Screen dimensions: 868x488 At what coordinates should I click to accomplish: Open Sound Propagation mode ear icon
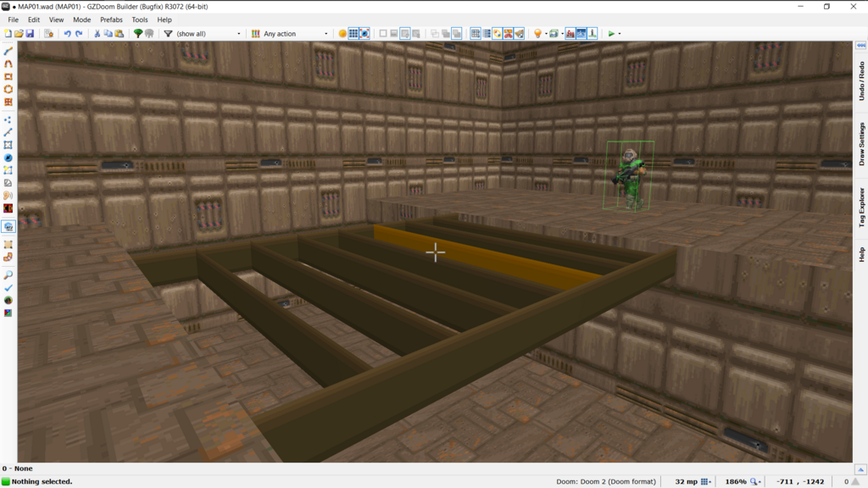click(x=8, y=196)
